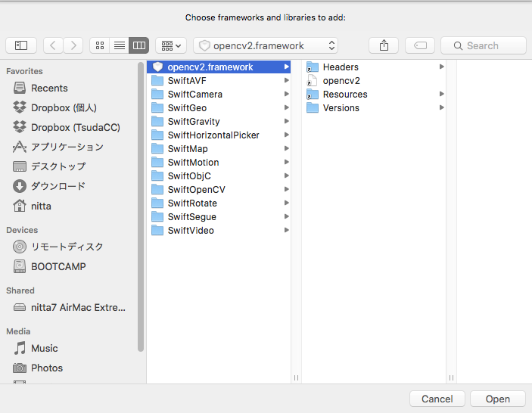532x413 pixels.
Task: Select BOOTCAMP under Devices
Action: (x=58, y=266)
